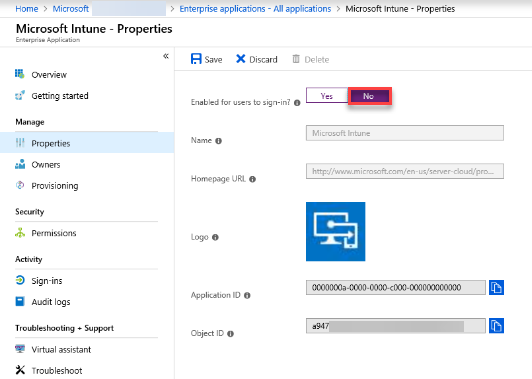The height and width of the screenshot is (379, 532).
Task: Click the Virtual assistant monitor icon
Action: (x=20, y=349)
